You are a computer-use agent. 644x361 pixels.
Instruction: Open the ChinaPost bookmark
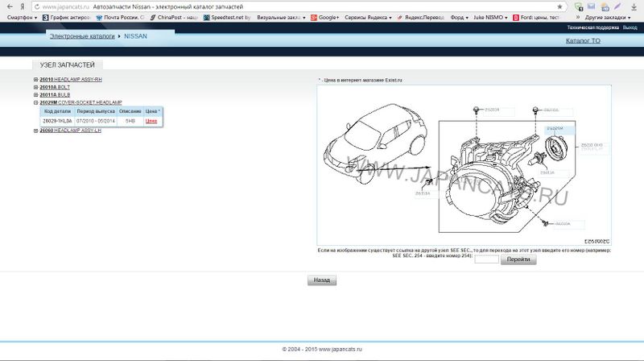(x=173, y=17)
